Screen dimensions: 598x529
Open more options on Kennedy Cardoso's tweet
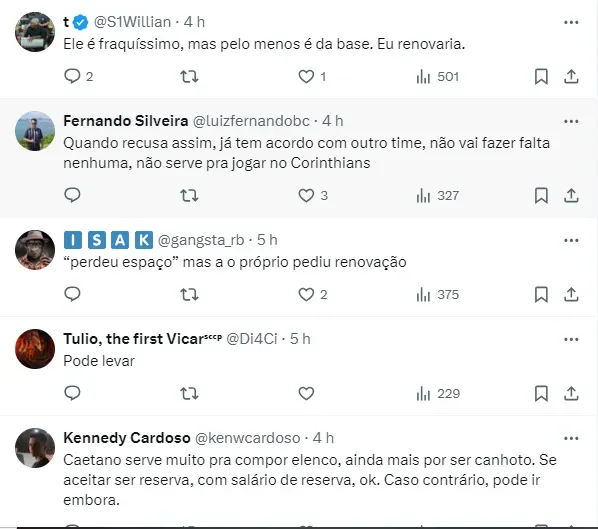[571, 438]
